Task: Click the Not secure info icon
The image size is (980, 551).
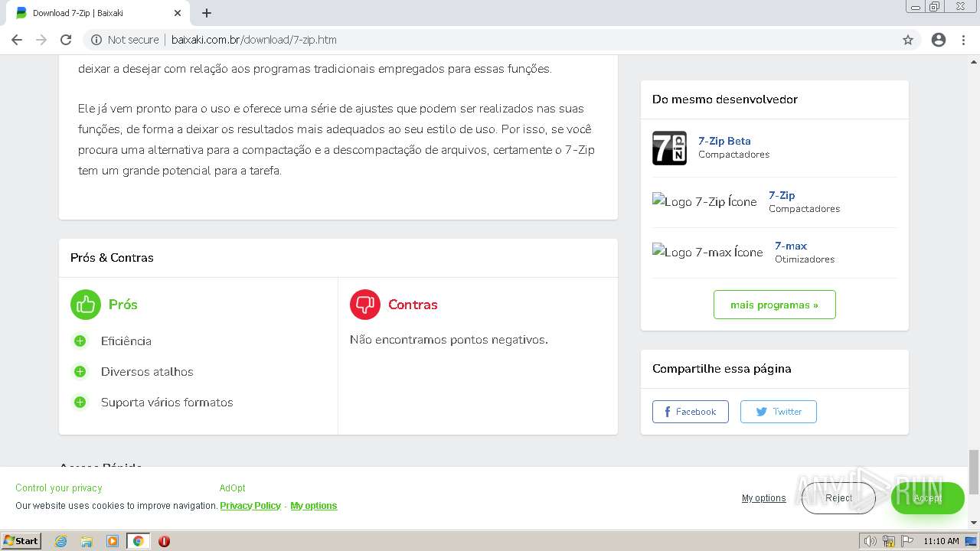Action: (96, 40)
